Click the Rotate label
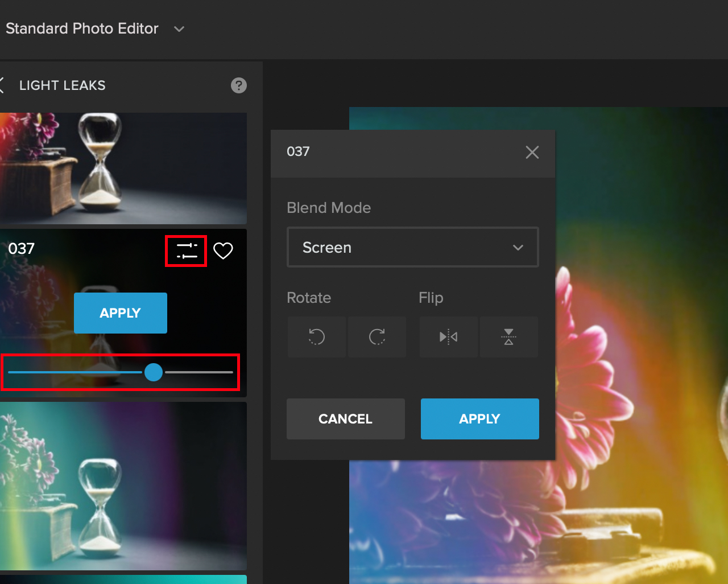The image size is (728, 584). [x=309, y=298]
